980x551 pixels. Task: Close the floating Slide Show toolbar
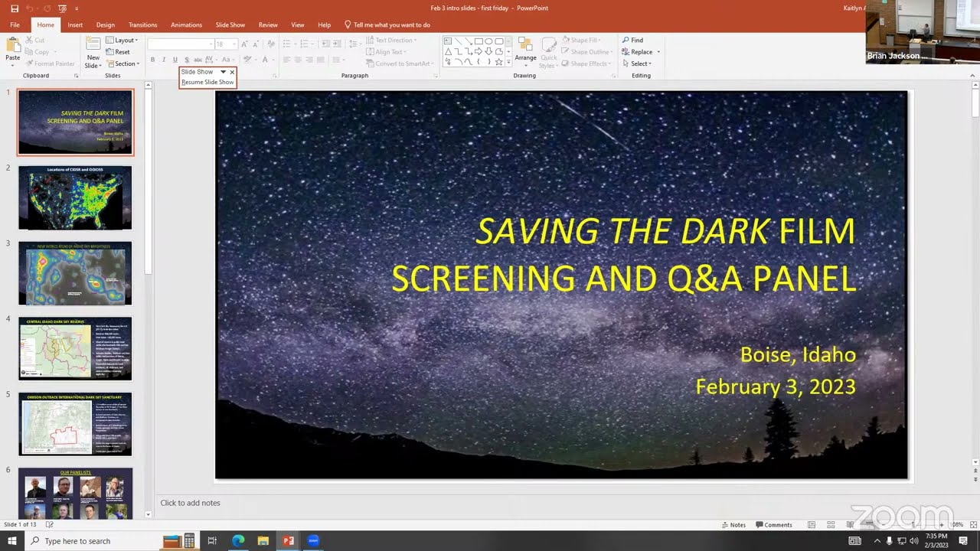pyautogui.click(x=232, y=72)
